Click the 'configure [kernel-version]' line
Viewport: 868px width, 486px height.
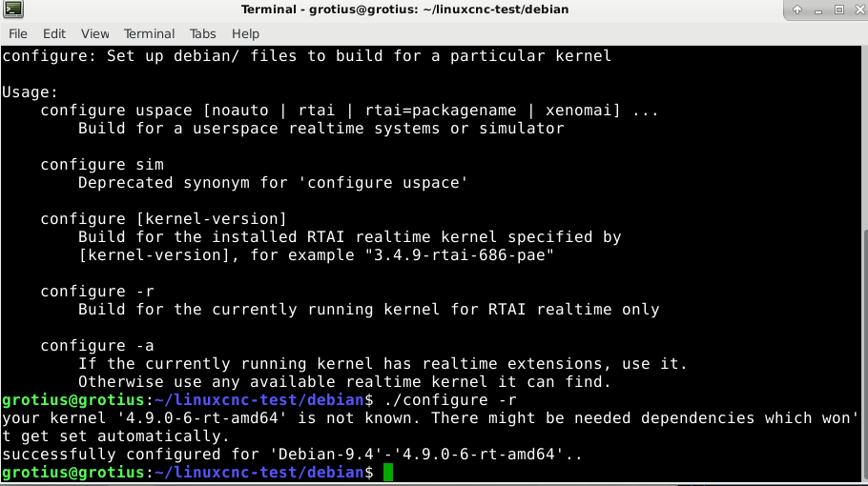click(x=163, y=219)
